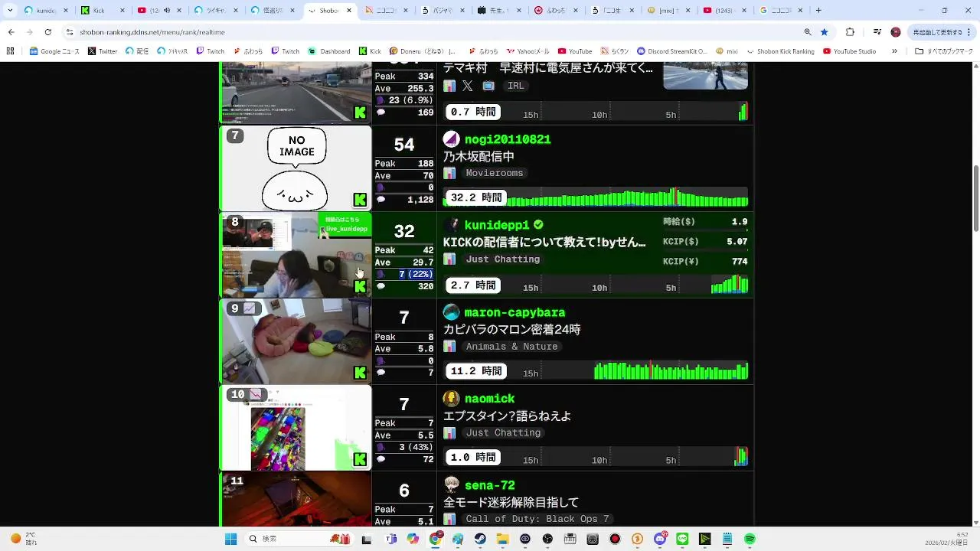This screenshot has width=980, height=551.
Task: Click the relaunch-to-update button in Chrome
Action: point(941,32)
